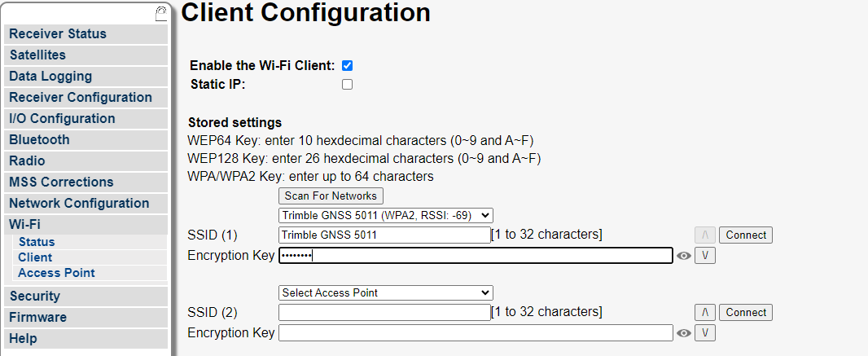
Task: Show the SSID (1) encryption key
Action: click(x=684, y=256)
